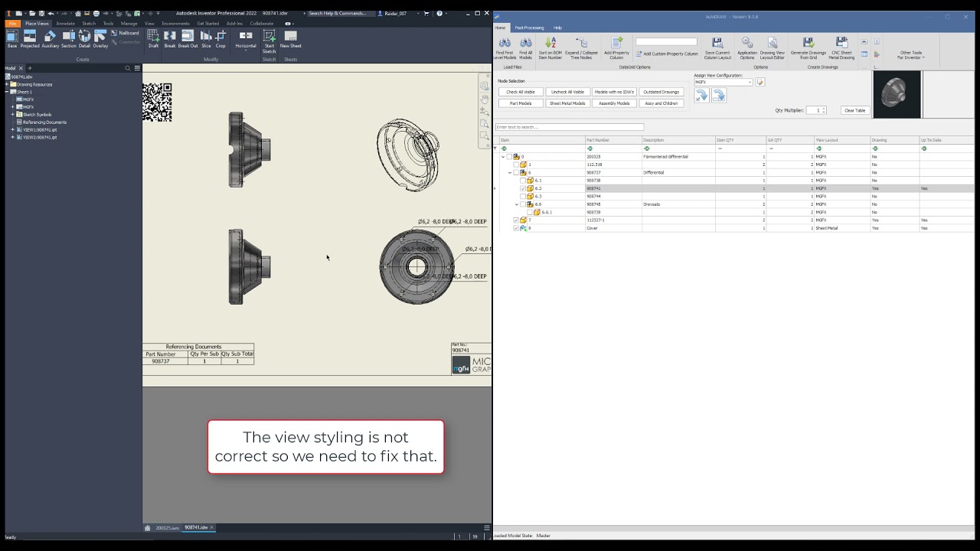Open the browser panel hamburger menu in Inventor
Screen dimensions: 980x551
(x=137, y=68)
